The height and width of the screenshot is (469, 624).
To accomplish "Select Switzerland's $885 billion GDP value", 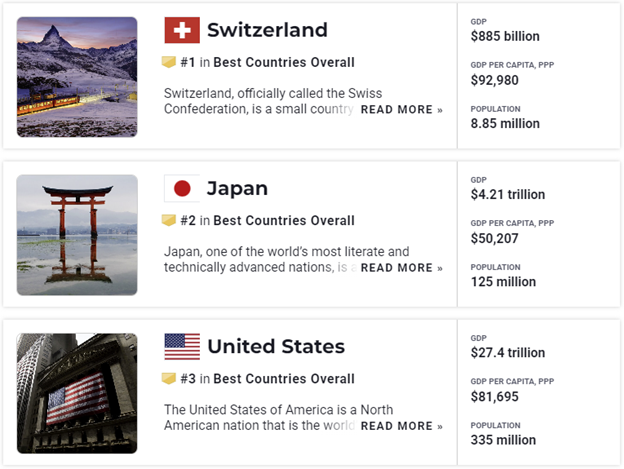I will tap(505, 36).
